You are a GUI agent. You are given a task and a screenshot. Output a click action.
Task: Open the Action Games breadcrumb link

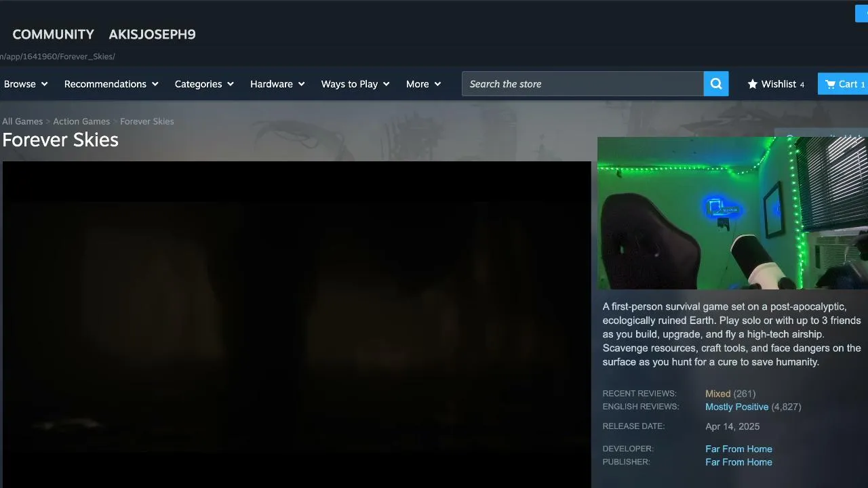click(x=81, y=121)
